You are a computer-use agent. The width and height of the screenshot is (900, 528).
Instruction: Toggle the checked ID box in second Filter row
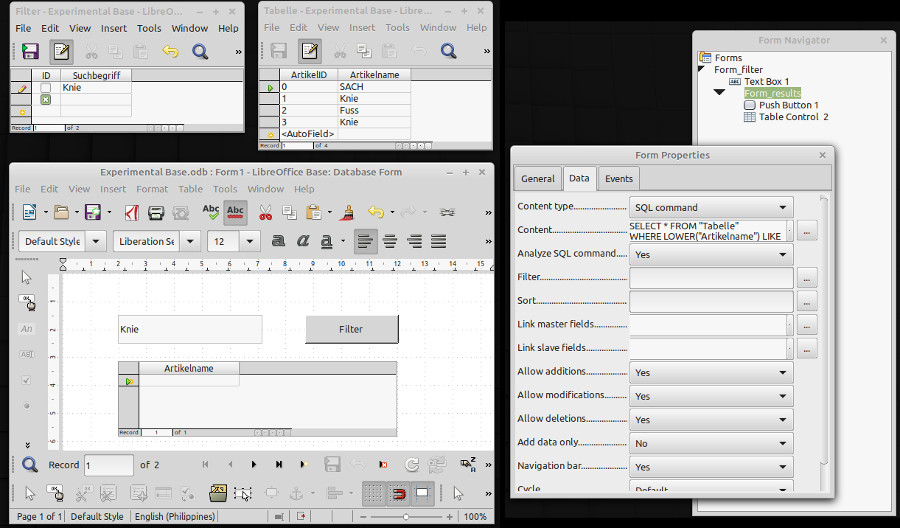45,99
